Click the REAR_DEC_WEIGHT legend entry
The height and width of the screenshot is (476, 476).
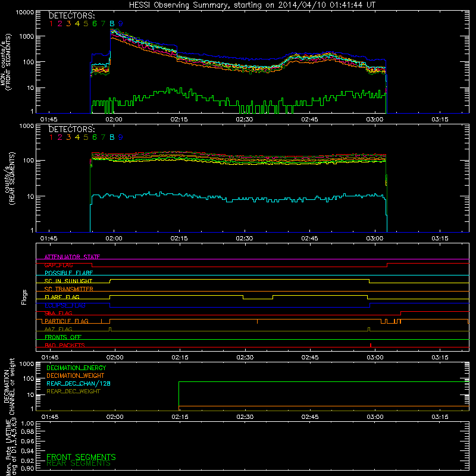pos(73,392)
